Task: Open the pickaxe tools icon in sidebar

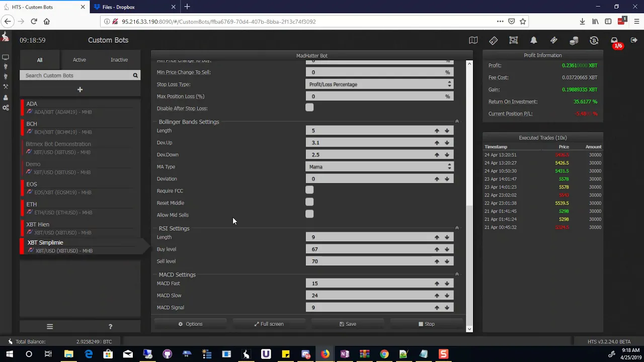Action: [6, 87]
